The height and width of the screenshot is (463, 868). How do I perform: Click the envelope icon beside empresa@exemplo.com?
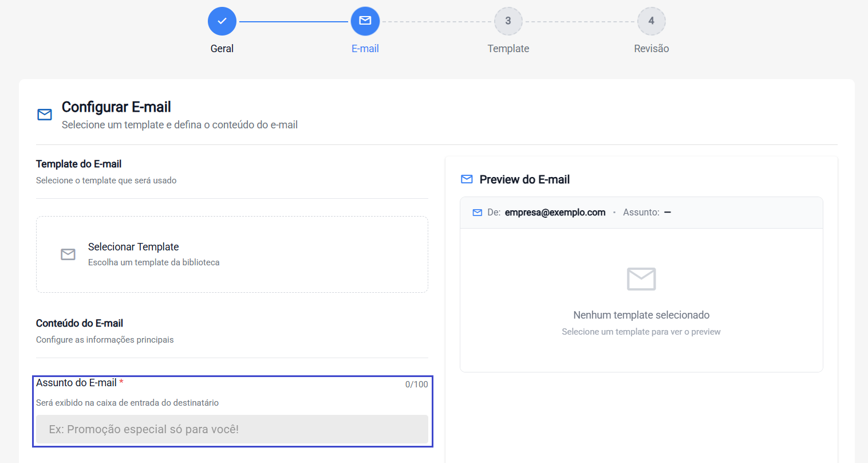[477, 212]
